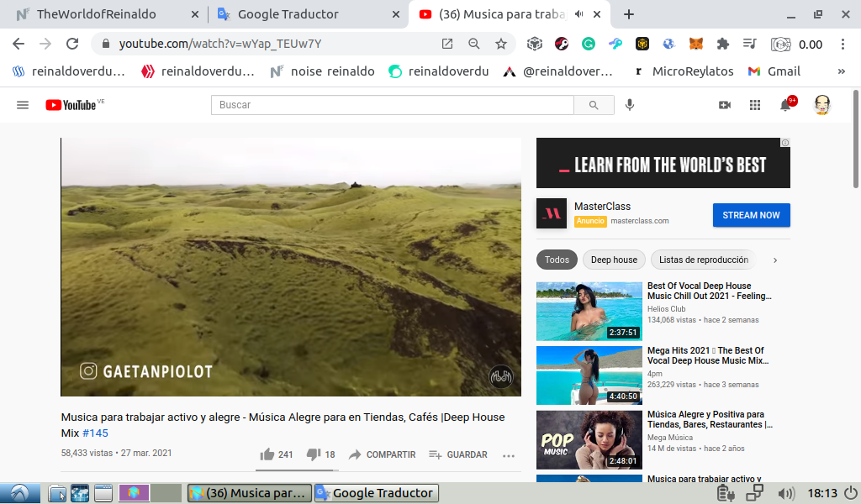Screen dimensions: 861x504
Task: Click the #145 hashtag link
Action: [95, 433]
